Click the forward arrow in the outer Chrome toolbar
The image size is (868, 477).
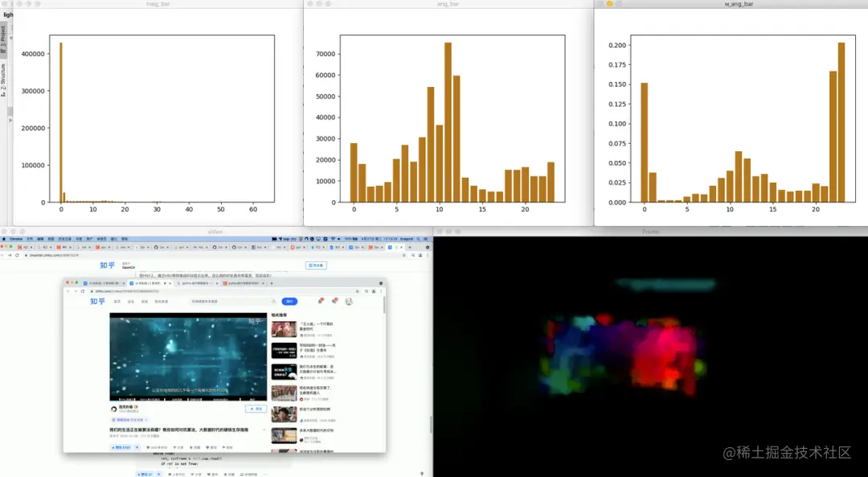pyautogui.click(x=10, y=256)
